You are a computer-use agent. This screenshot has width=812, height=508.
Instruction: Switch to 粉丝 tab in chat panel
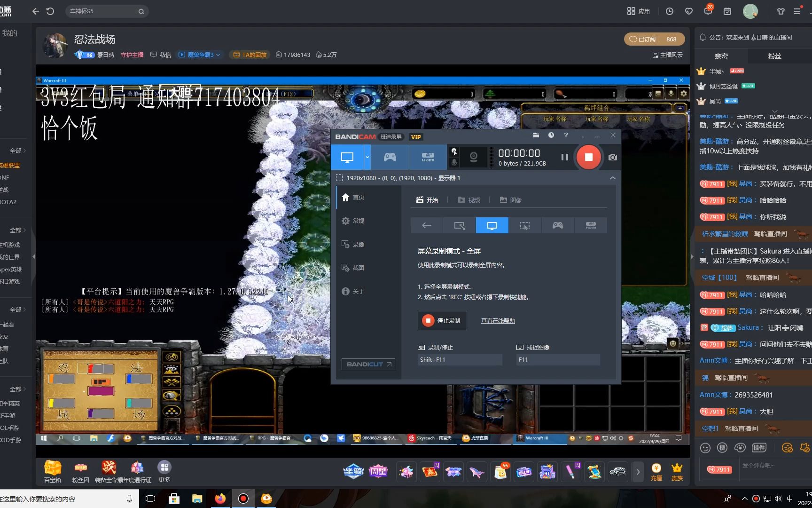point(774,56)
